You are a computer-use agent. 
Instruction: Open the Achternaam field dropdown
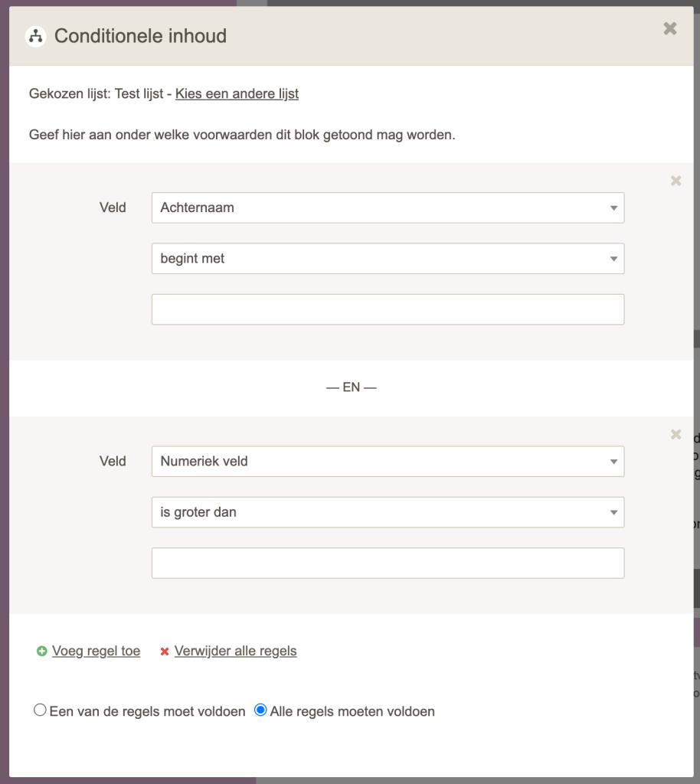[x=388, y=207]
